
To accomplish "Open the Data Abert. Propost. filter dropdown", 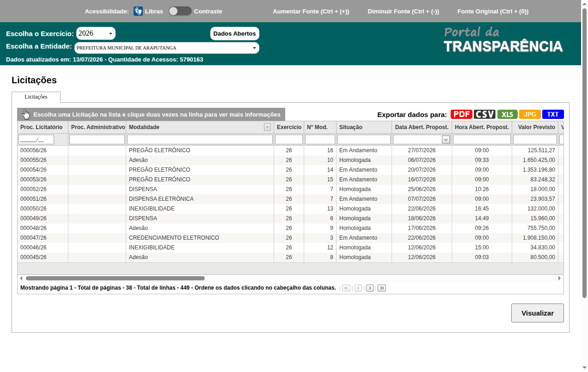I will tap(446, 139).
